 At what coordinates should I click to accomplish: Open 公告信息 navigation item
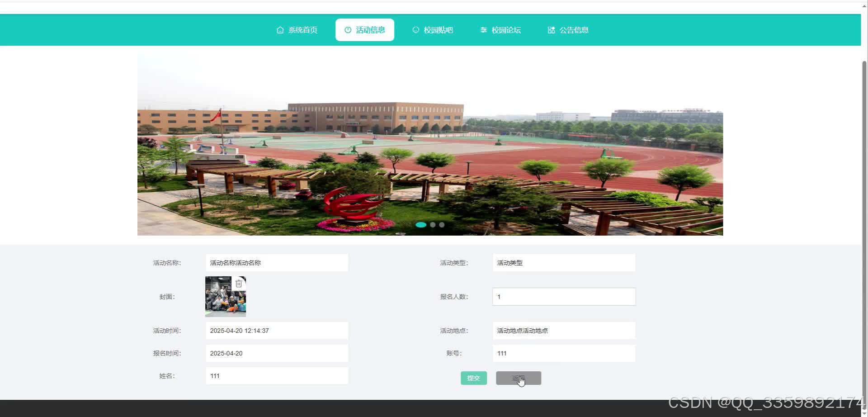pyautogui.click(x=568, y=30)
